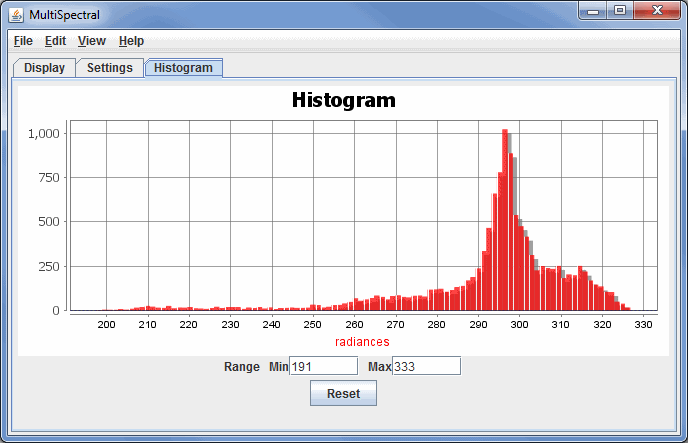Switch to the Display tab
Screen dimensions: 688x443
click(44, 68)
